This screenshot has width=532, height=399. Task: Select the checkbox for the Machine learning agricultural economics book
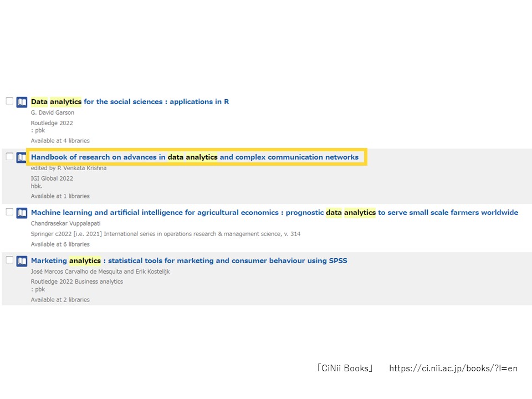pos(9,212)
